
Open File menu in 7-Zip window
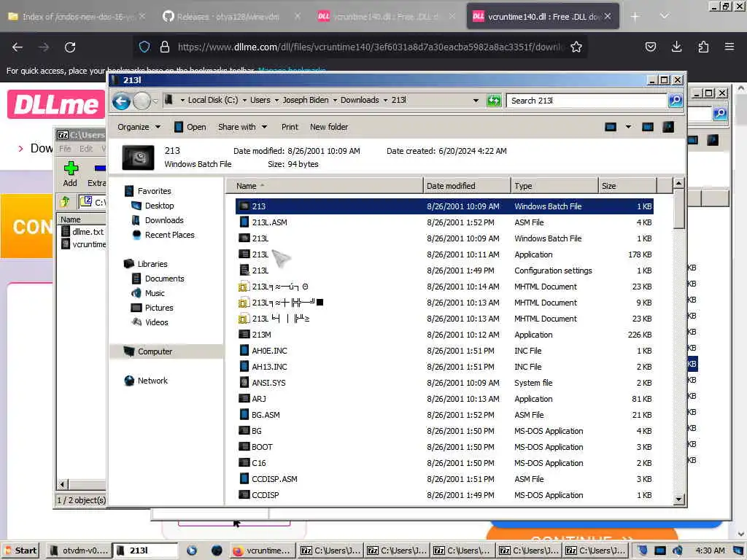tap(65, 149)
